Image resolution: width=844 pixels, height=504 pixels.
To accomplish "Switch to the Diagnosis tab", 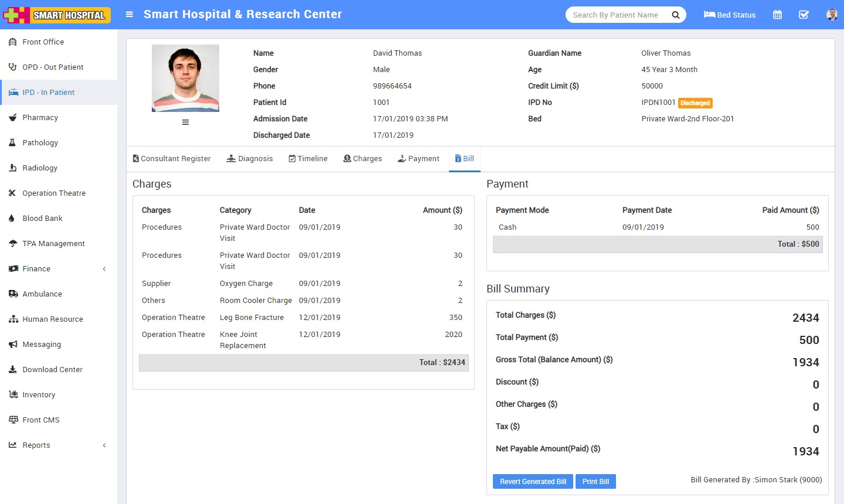I will 250,159.
